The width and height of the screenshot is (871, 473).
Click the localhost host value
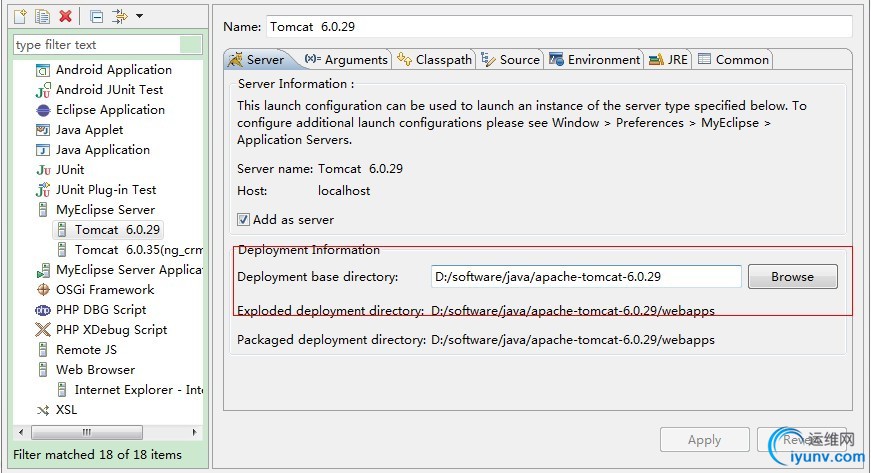344,190
